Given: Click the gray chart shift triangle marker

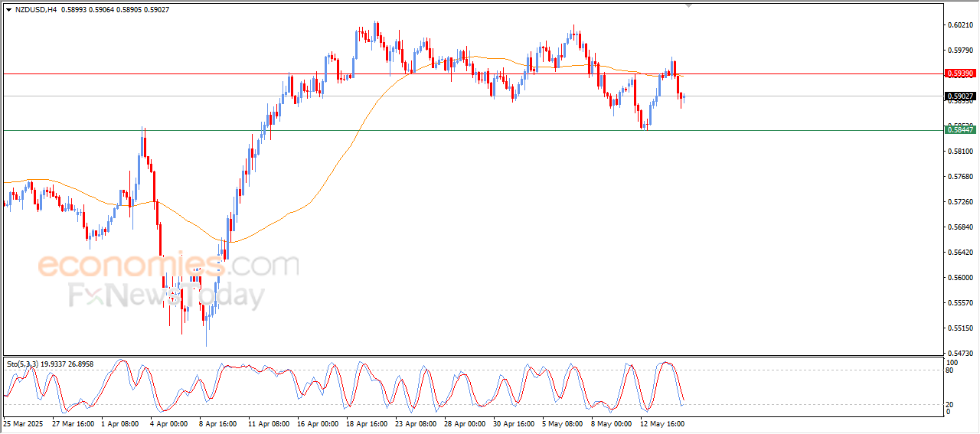Looking at the screenshot, I should click(x=688, y=5).
